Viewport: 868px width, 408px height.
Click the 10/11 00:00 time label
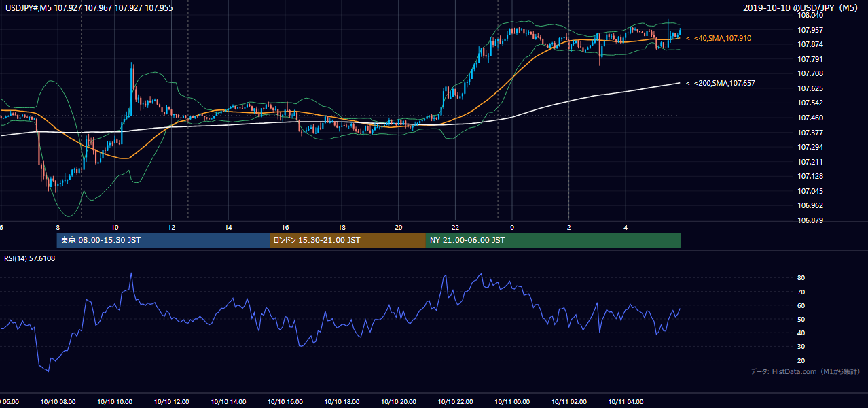coord(512,401)
